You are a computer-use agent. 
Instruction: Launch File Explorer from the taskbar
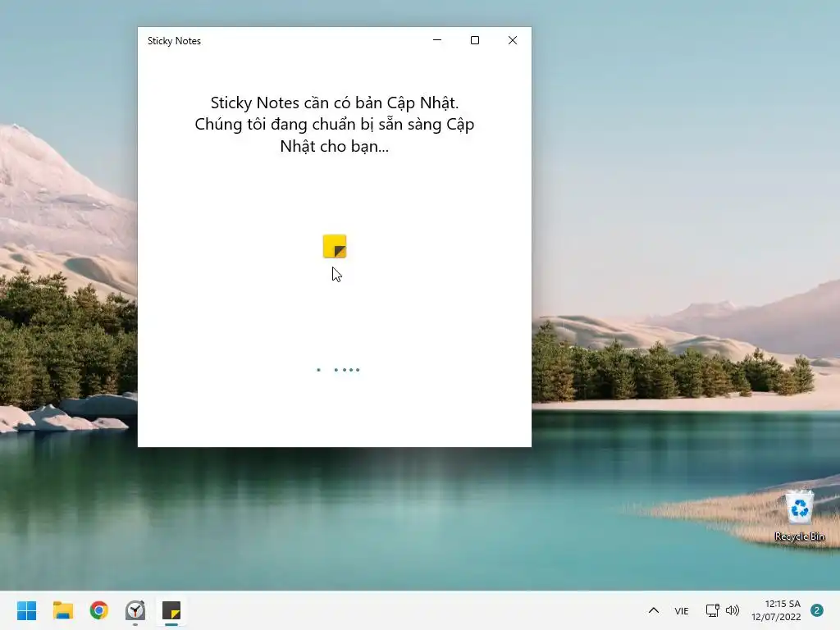point(62,610)
